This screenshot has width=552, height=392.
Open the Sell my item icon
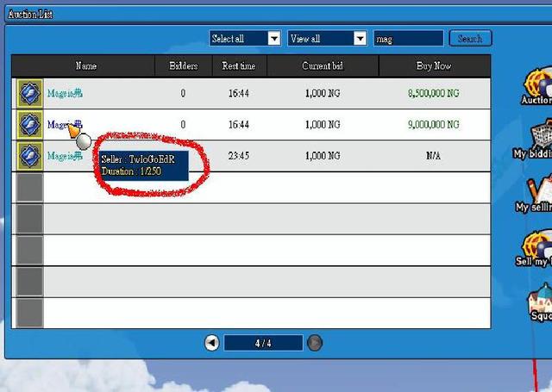tap(536, 246)
